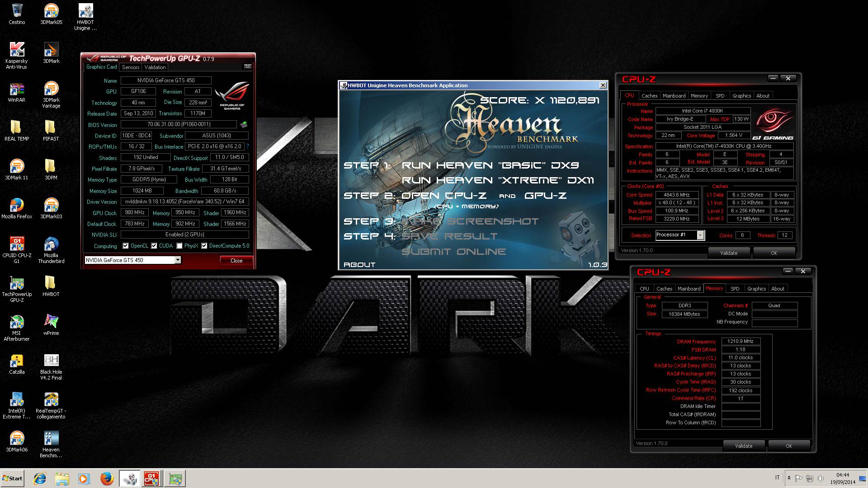Launch 3DMark06 desktop shortcut
Image resolution: width=868 pixels, height=488 pixels.
pyautogui.click(x=17, y=441)
